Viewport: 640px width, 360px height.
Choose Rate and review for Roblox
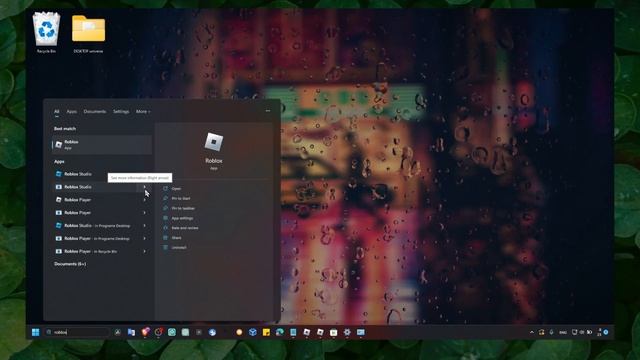click(x=184, y=228)
